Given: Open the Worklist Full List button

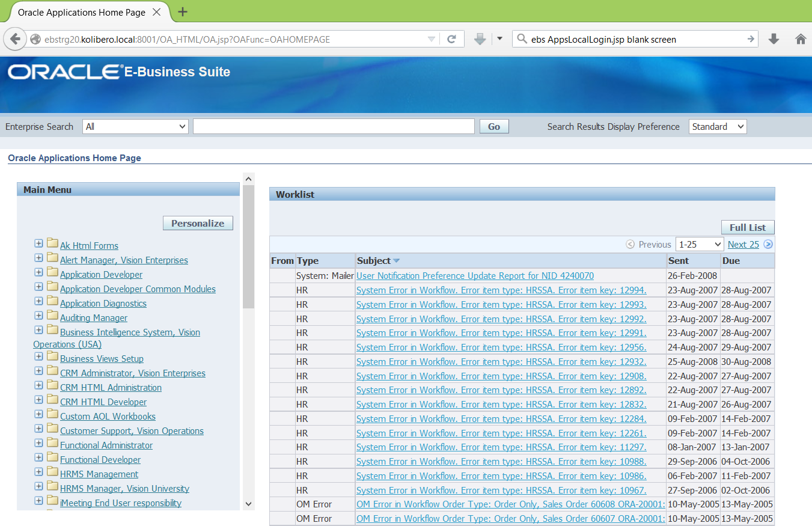Looking at the screenshot, I should [x=748, y=227].
